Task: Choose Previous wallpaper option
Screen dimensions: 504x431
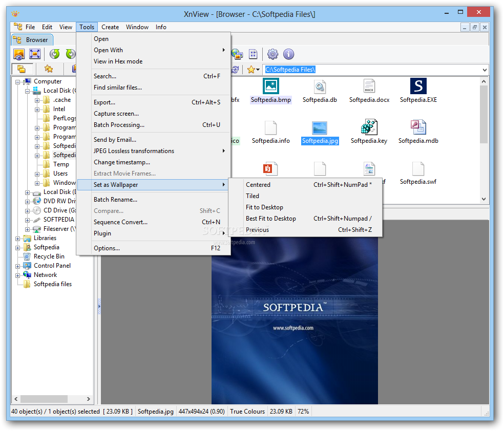Action: click(x=305, y=230)
